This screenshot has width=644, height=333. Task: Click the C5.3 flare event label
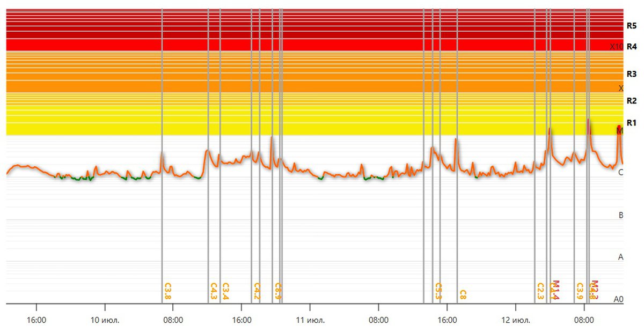[438, 291]
